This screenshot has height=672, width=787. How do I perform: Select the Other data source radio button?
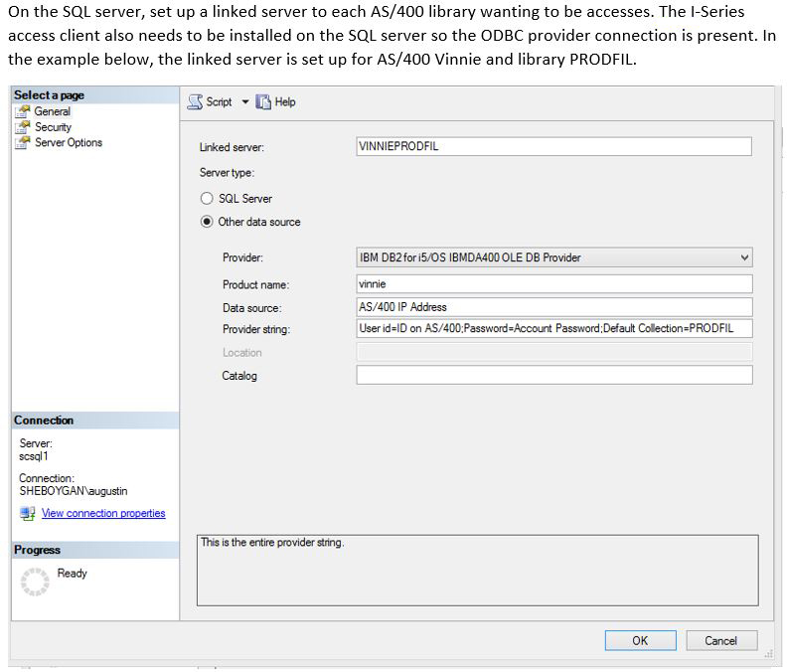207,222
